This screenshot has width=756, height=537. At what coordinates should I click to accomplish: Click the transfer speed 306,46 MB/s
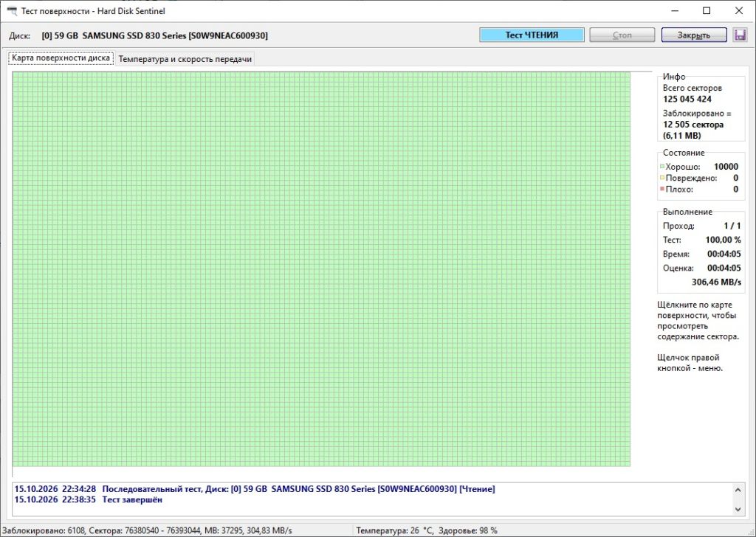pos(716,283)
